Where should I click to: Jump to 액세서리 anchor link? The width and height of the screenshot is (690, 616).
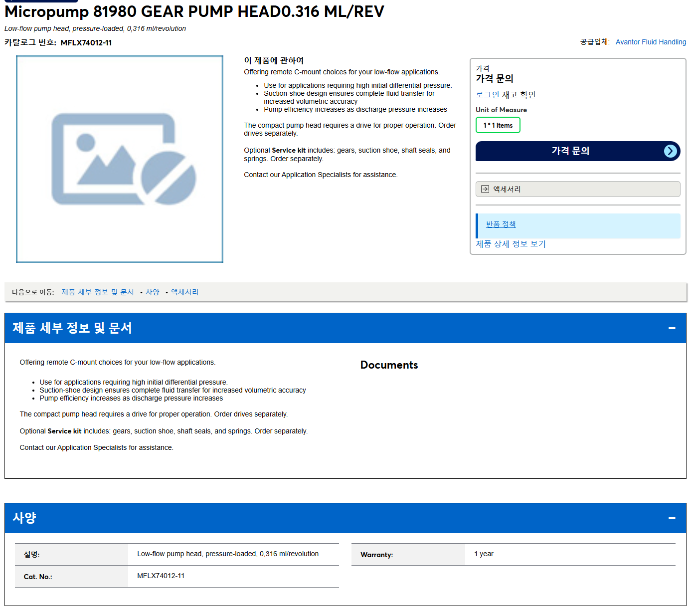(x=185, y=292)
